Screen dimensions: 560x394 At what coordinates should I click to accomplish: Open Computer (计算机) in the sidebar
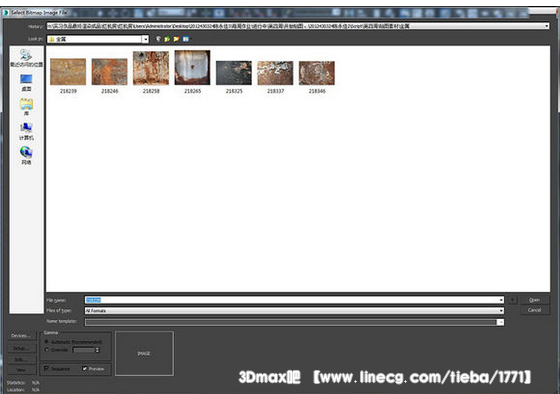coord(26,131)
